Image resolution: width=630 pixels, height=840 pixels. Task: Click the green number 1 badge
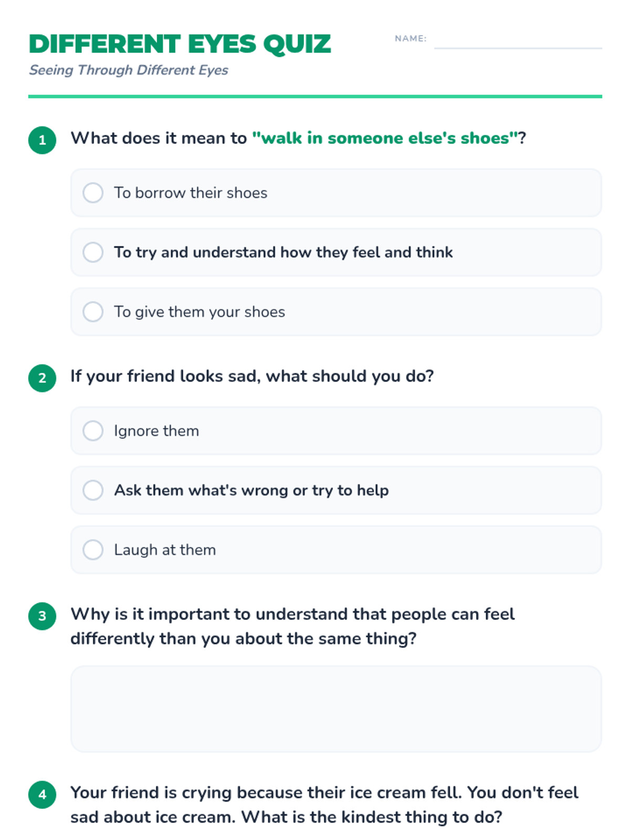43,140
